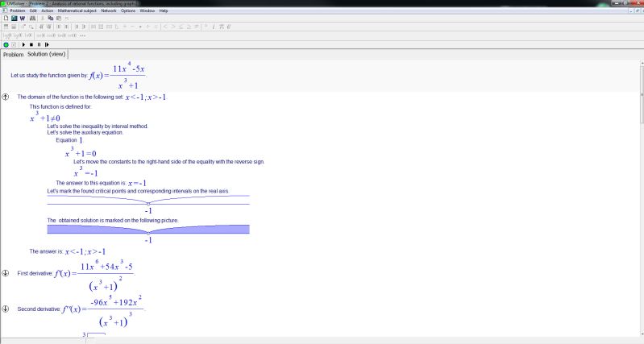
Task: Click the shaded blue solution interval picture
Action: click(x=148, y=229)
